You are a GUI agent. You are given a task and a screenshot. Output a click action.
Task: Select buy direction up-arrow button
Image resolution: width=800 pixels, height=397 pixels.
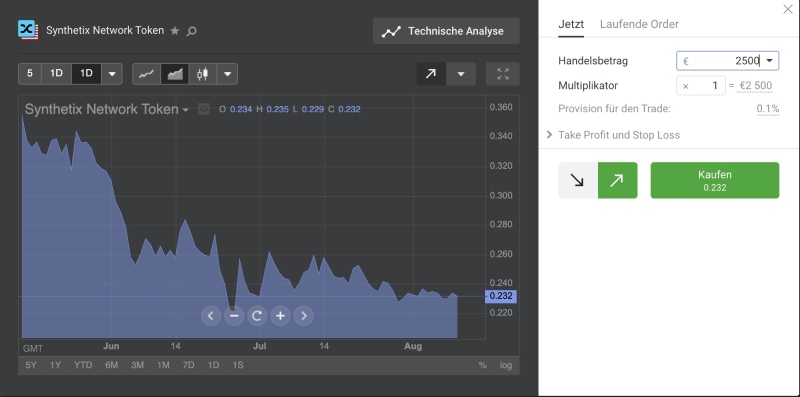point(617,180)
